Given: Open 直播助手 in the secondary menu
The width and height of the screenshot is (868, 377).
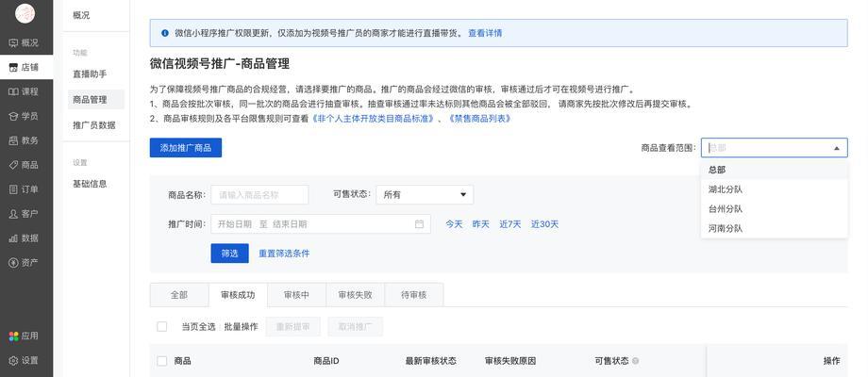Looking at the screenshot, I should point(90,74).
